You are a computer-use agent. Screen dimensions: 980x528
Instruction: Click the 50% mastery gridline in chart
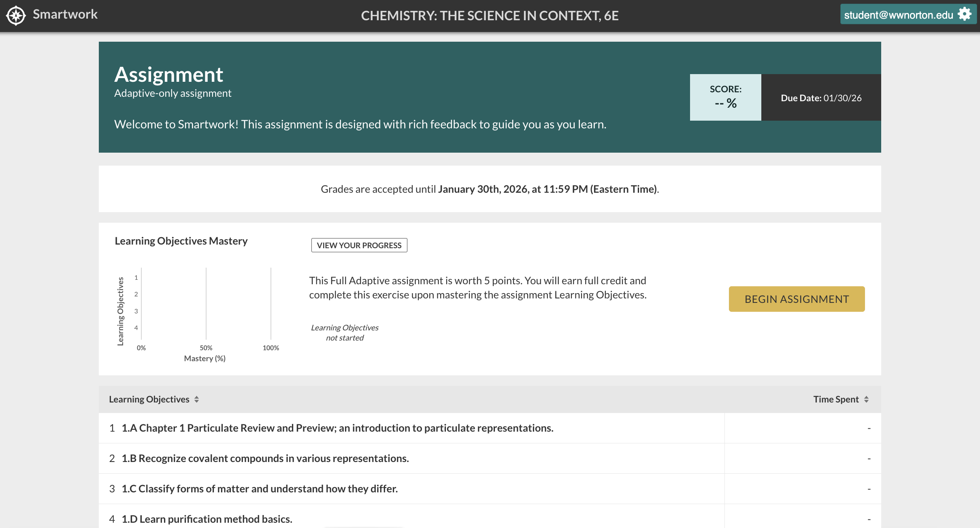click(206, 304)
